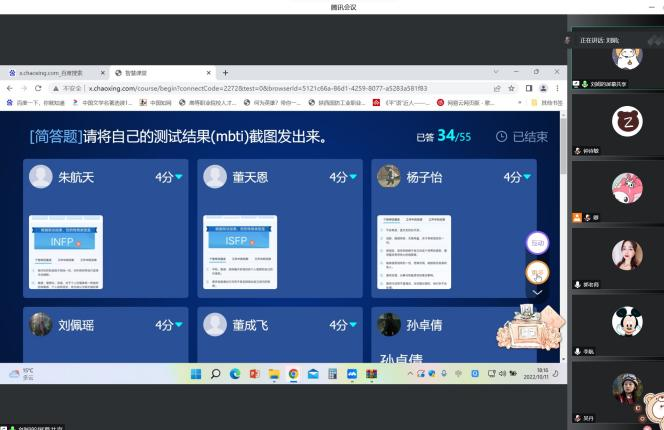This screenshot has height=430, width=664.
Task: Click the browser back arrow
Action: point(10,88)
